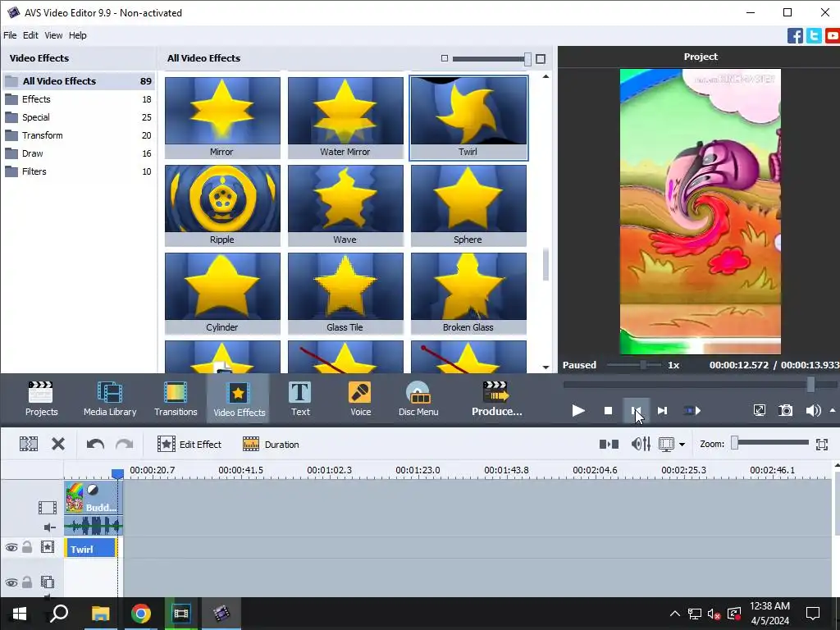Screen dimensions: 840x630
Task: Select the Mirror effect thumbnail
Action: click(x=222, y=117)
